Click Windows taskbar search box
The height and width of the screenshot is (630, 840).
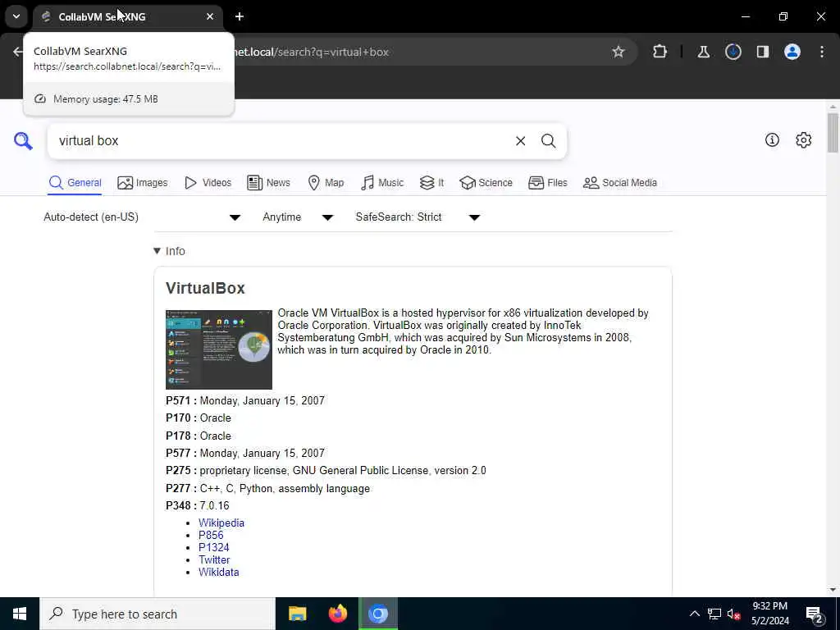(x=157, y=614)
